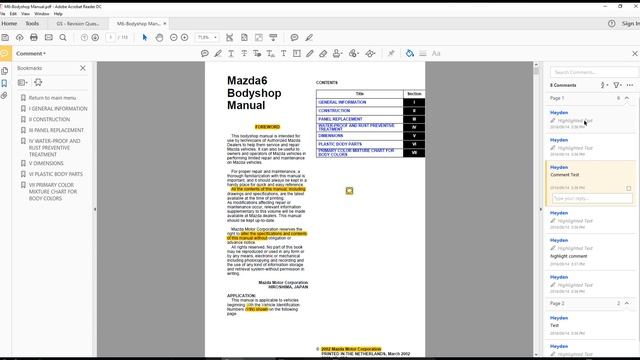Open the find text magnifier icon
The image size is (640, 360).
pyautogui.click(x=63, y=38)
